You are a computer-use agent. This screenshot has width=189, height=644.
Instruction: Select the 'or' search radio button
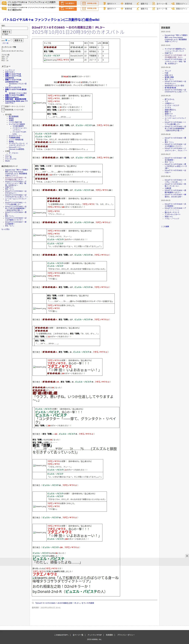(x=11, y=40)
